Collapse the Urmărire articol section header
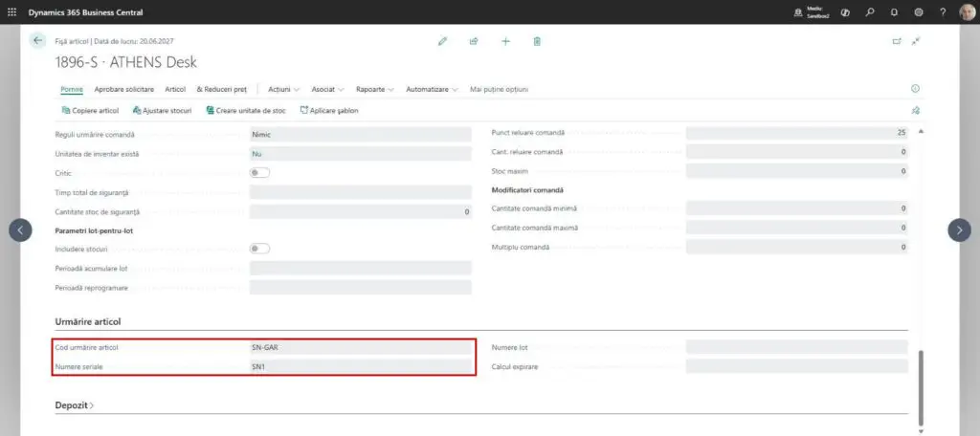Screen dimensions: 980x436 tap(88, 321)
